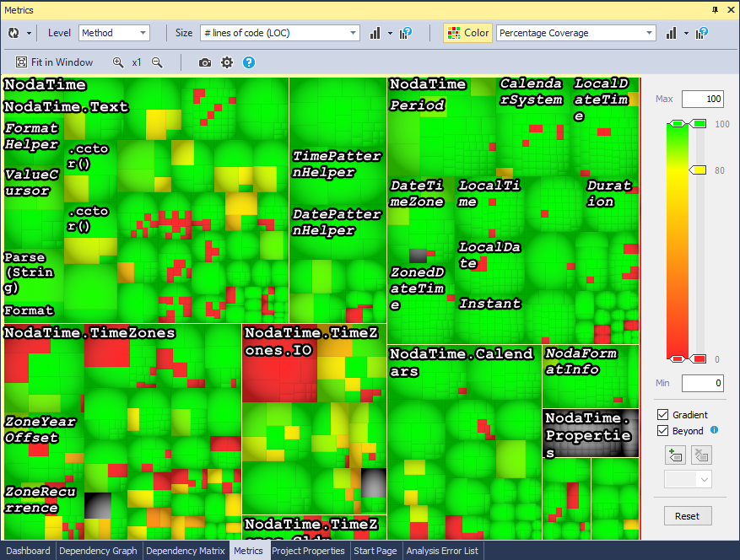Screen dimensions: 740x560
Task: Expand the arrow next to the Color chart icon
Action: [x=686, y=34]
